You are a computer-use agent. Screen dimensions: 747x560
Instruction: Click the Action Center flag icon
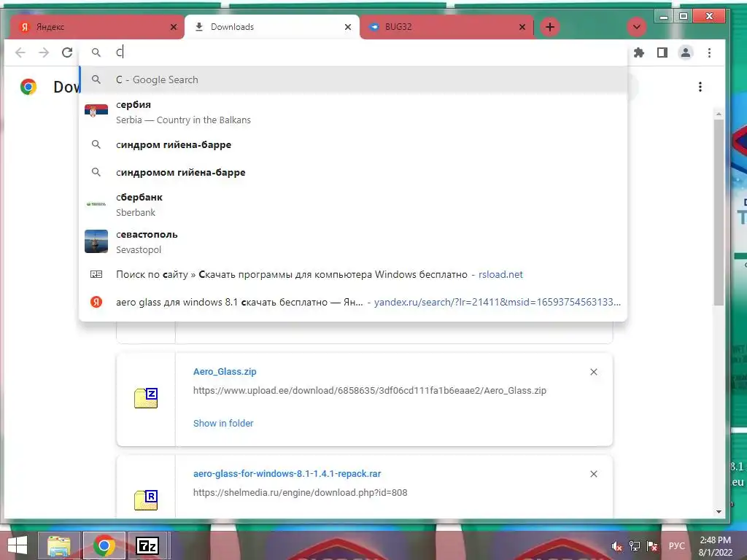652,546
